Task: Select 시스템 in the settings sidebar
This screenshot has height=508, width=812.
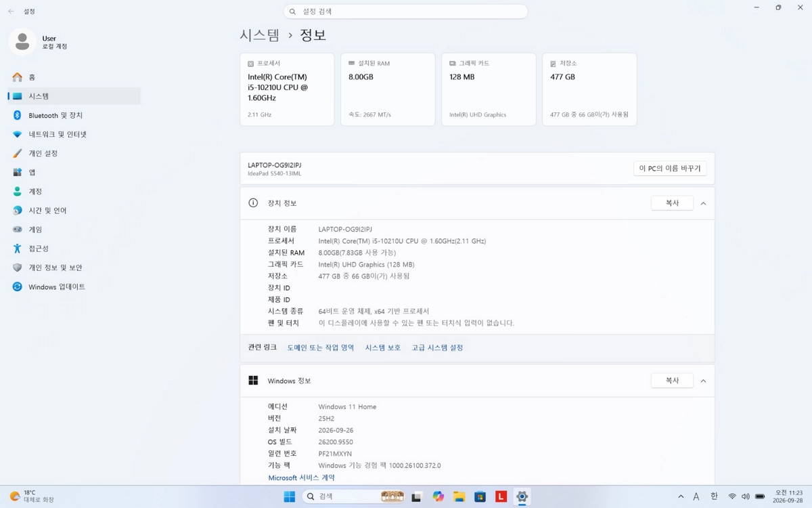Action: point(73,96)
